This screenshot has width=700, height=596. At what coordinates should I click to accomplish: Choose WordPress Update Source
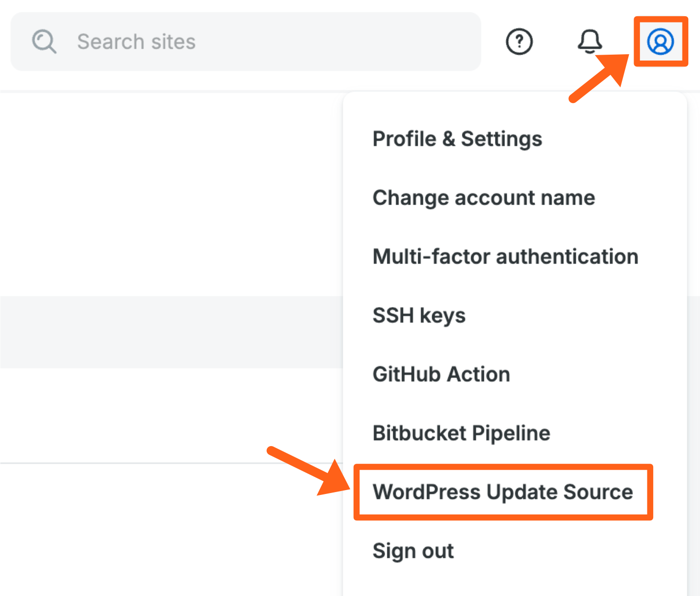pos(502,492)
